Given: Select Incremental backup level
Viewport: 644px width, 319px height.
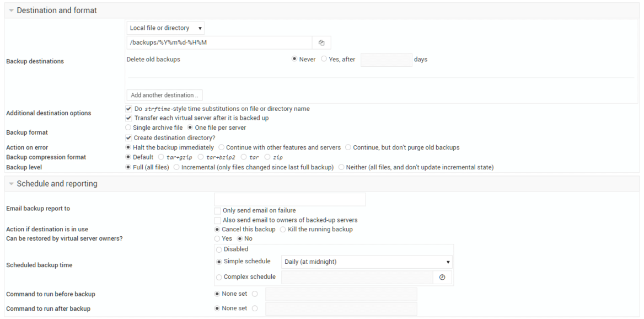Looking at the screenshot, I should 176,167.
